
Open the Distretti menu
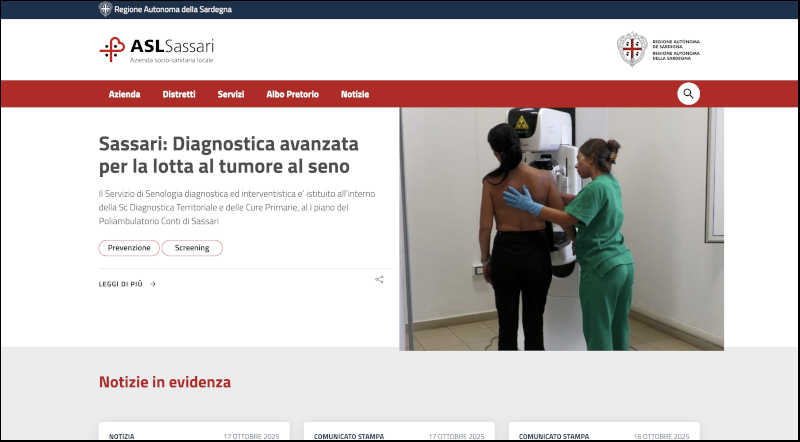pos(179,94)
